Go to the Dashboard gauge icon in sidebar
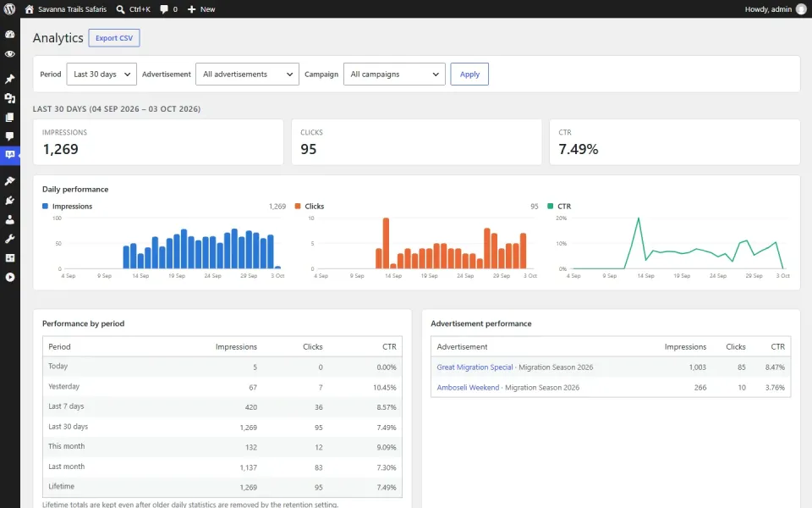 pos(10,35)
